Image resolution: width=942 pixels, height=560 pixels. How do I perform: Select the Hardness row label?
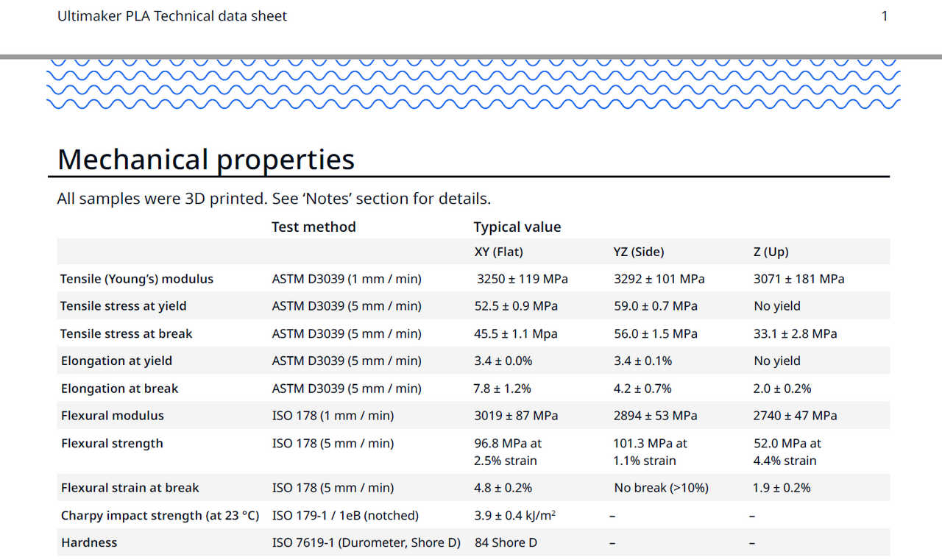89,542
